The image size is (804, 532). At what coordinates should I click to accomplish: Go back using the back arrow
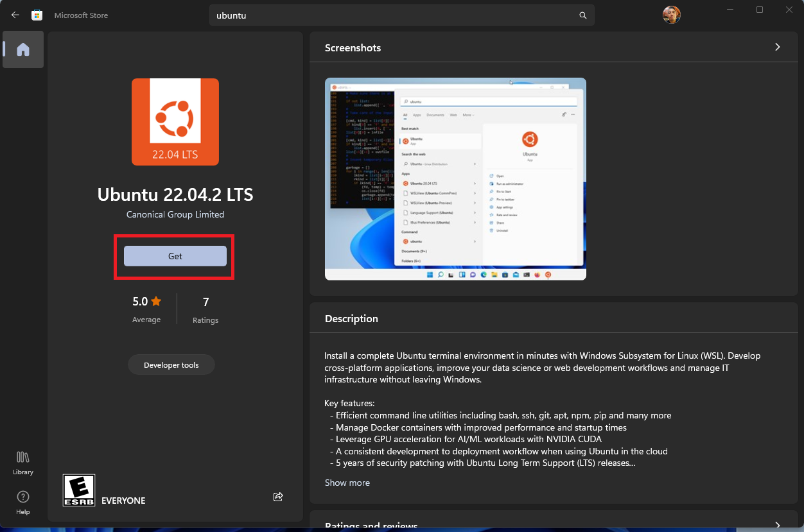coord(15,15)
